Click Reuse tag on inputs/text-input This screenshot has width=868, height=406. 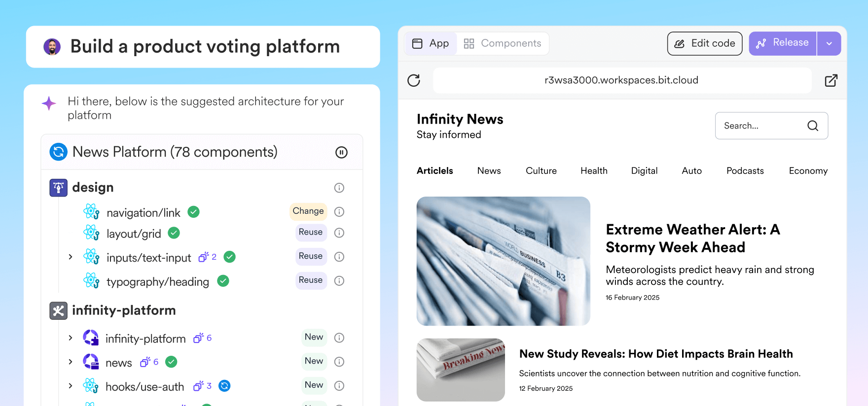[x=311, y=256]
